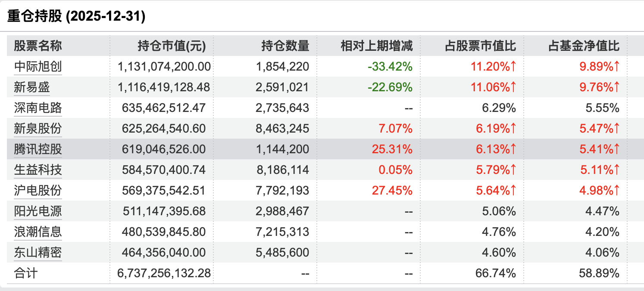Open the 生益科技 stock link
The width and height of the screenshot is (644, 291).
point(38,170)
